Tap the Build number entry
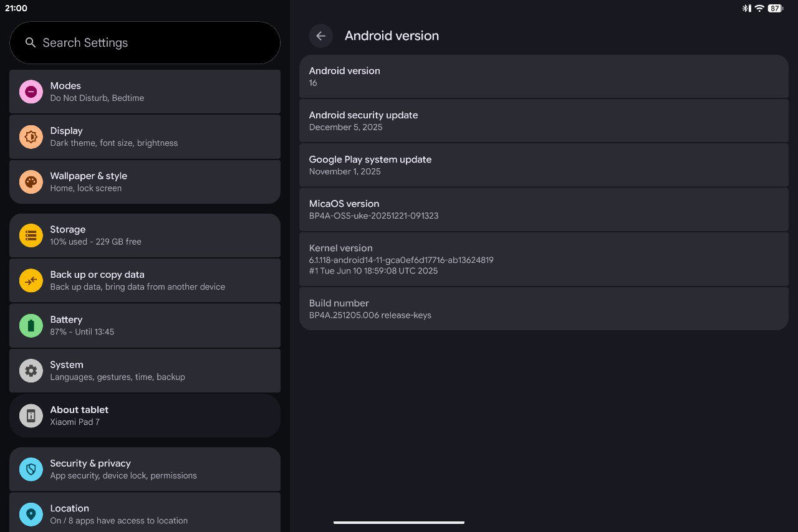The height and width of the screenshot is (532, 798). [544, 308]
